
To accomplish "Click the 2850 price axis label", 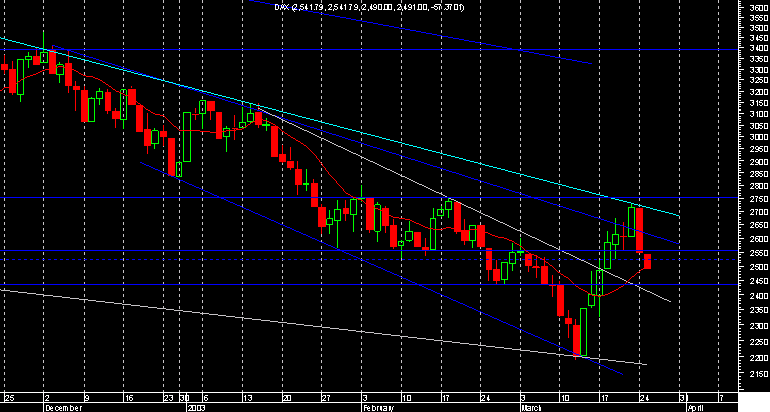I will [759, 174].
